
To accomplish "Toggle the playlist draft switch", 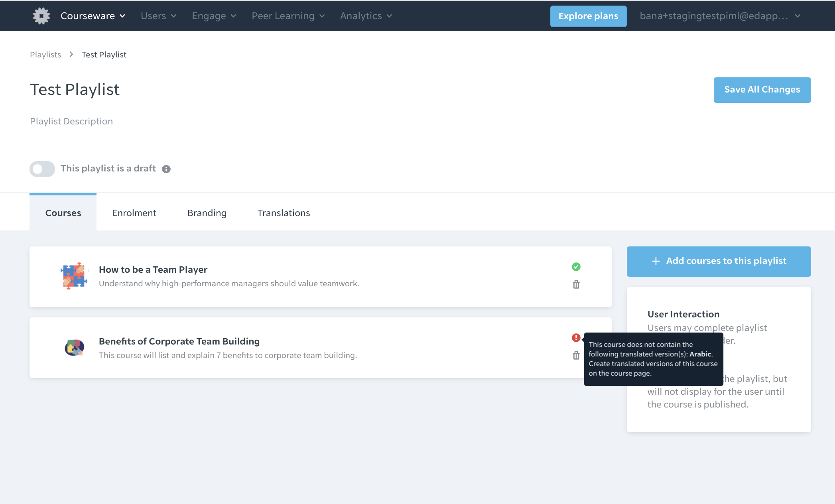I will coord(42,169).
